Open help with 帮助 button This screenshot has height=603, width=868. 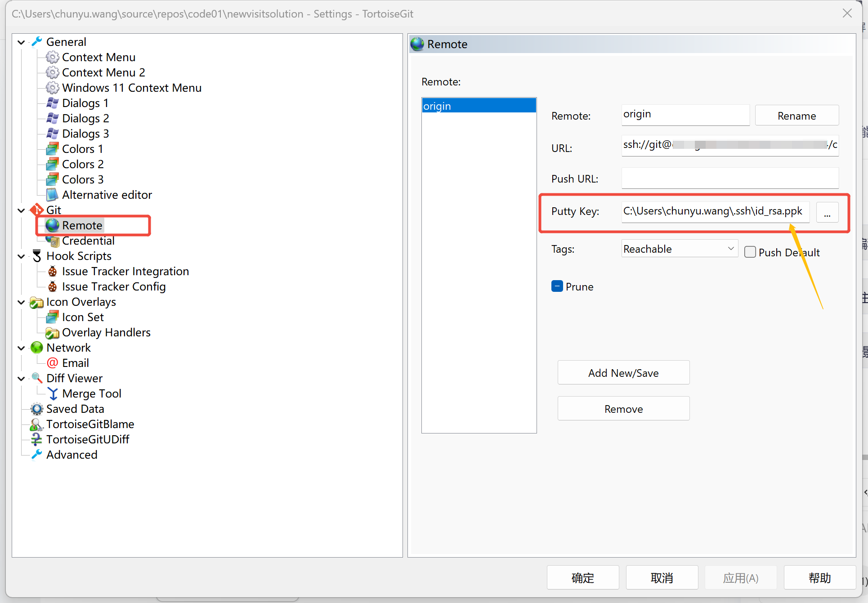(x=820, y=577)
